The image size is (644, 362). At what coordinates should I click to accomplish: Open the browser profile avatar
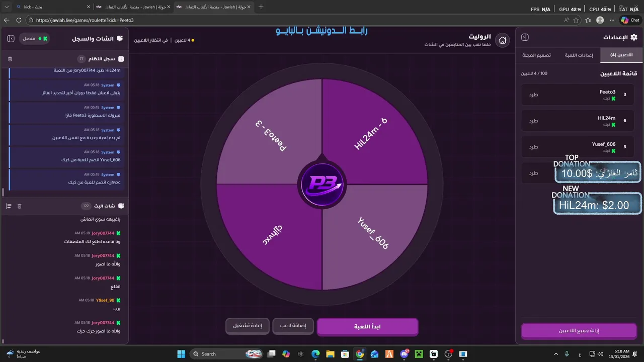[x=600, y=20]
